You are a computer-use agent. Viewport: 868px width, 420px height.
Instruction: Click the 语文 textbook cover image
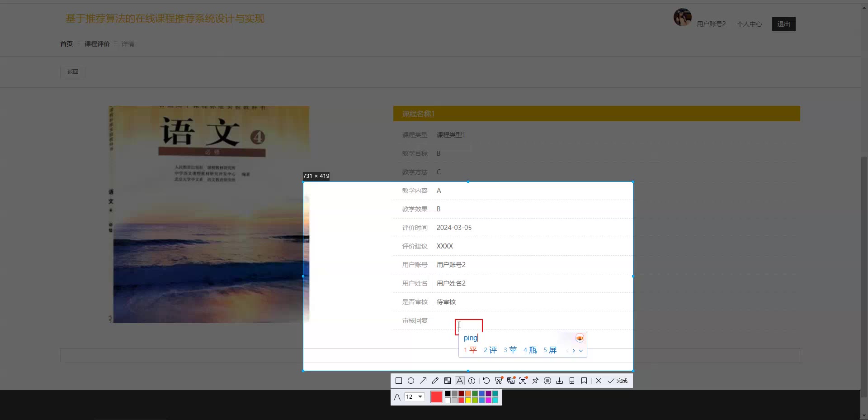[209, 214]
